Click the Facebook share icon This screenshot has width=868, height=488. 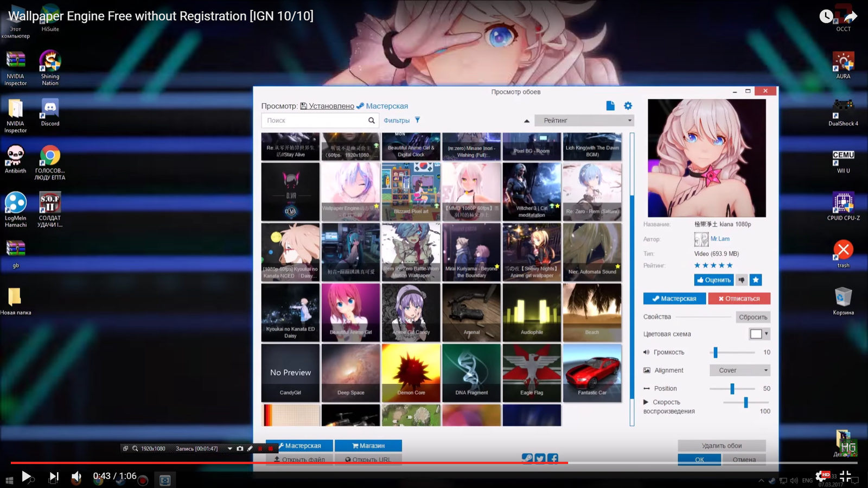[x=553, y=459]
